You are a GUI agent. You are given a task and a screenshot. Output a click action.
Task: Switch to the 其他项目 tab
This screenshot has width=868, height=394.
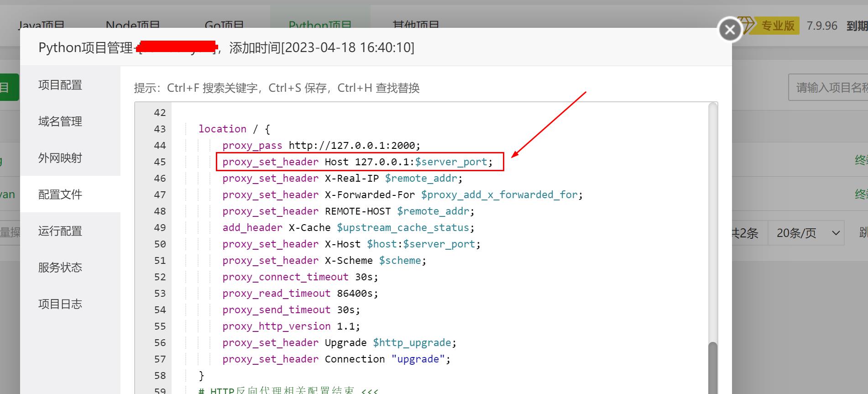click(x=416, y=25)
